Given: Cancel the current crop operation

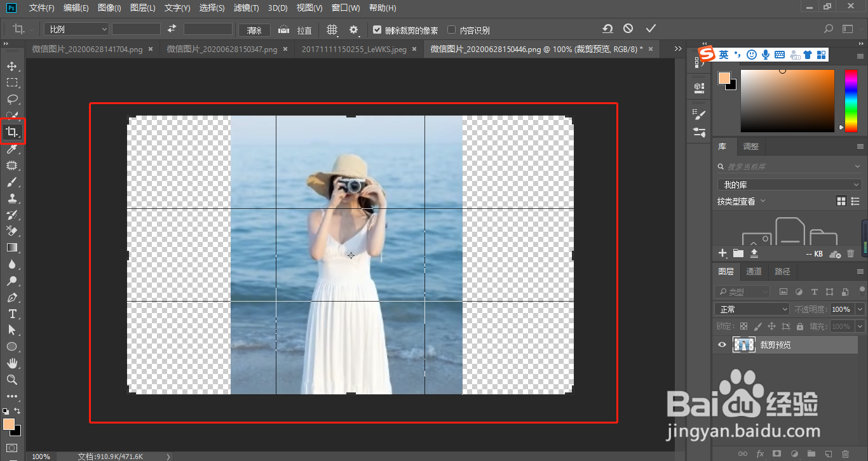Looking at the screenshot, I should click(628, 29).
